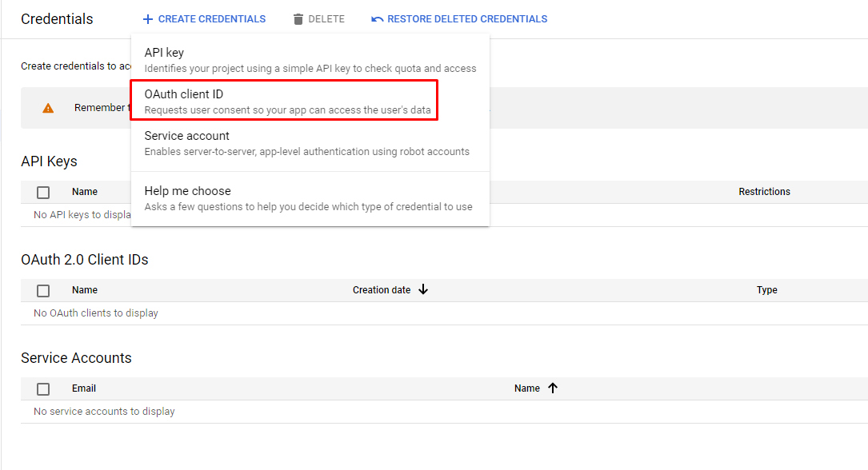The width and height of the screenshot is (868, 470).
Task: Sort by Creation date down arrow
Action: tap(423, 289)
